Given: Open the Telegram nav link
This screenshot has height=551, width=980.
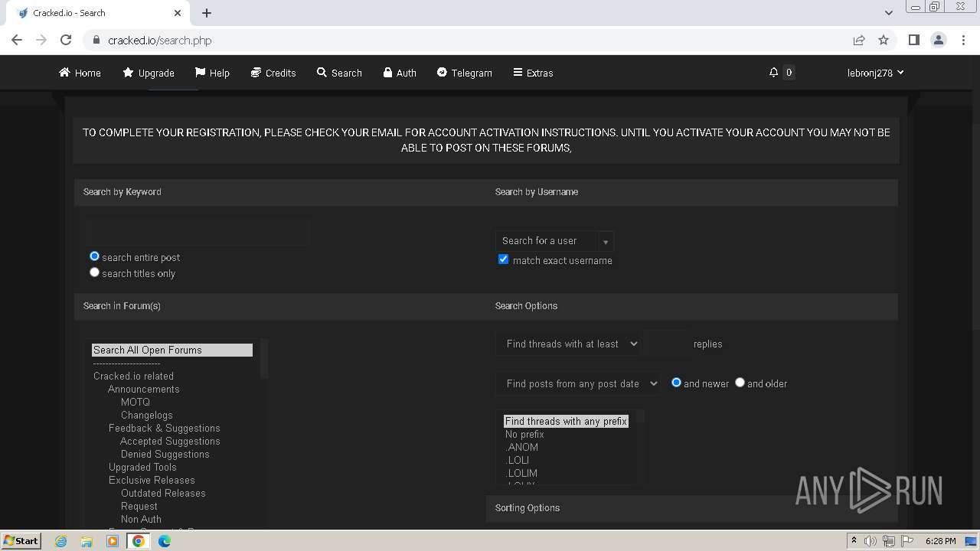Looking at the screenshot, I should pyautogui.click(x=465, y=73).
